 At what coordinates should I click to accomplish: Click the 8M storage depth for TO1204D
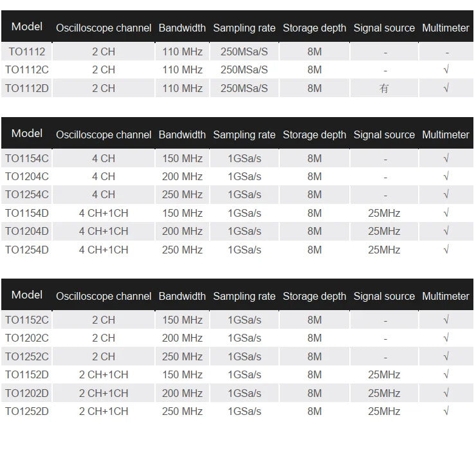315,231
